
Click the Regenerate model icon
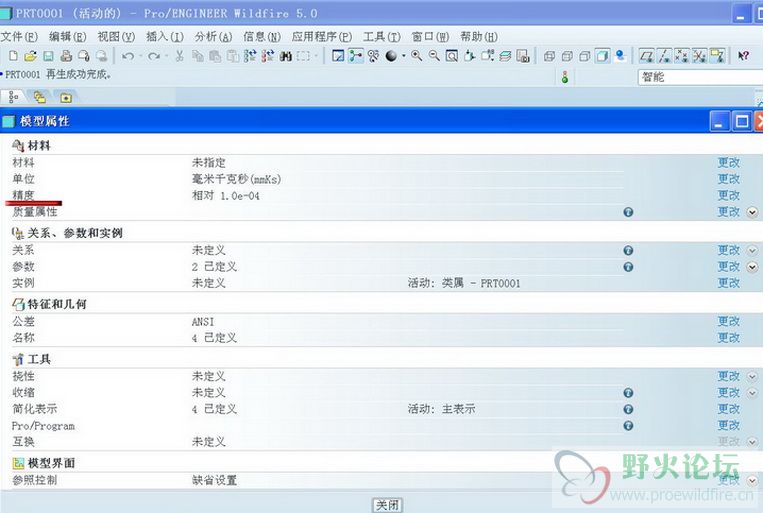pos(250,56)
